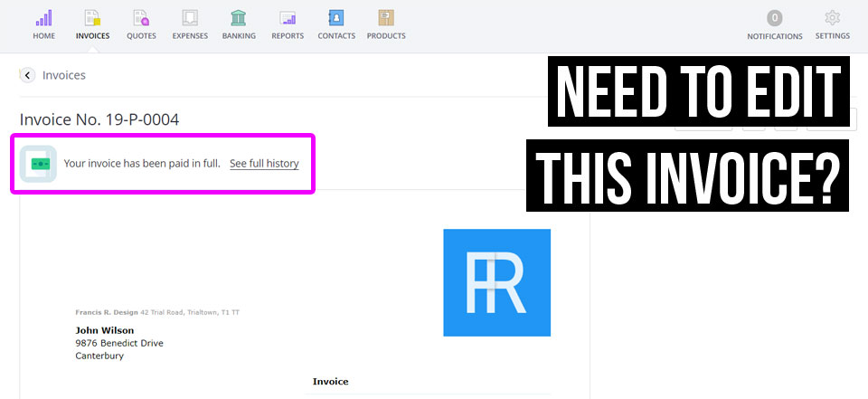Open the Home dashboard icon
Screen dimensions: 868x399
coord(43,18)
